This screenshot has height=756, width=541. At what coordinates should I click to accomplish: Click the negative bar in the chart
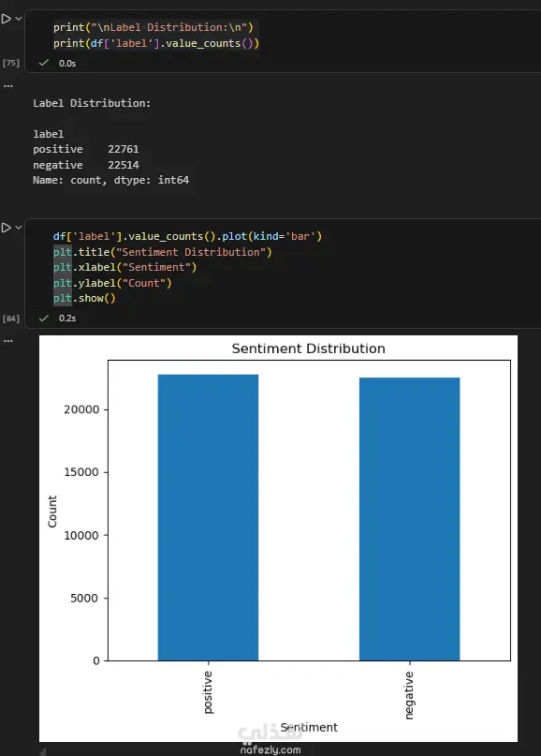point(409,519)
